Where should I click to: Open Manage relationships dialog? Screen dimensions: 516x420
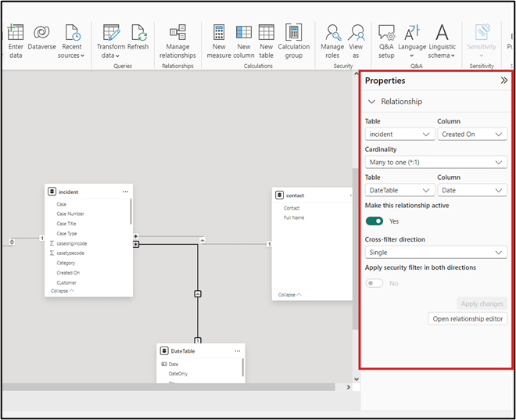point(177,33)
